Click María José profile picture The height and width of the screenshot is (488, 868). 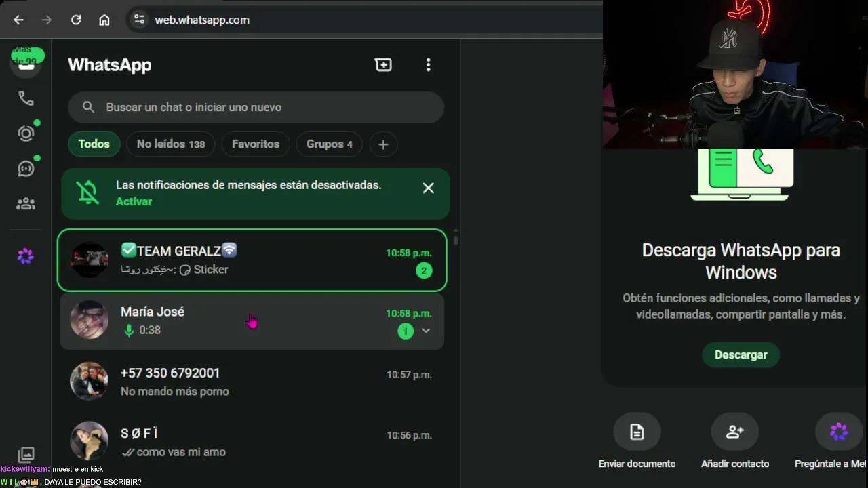click(90, 320)
